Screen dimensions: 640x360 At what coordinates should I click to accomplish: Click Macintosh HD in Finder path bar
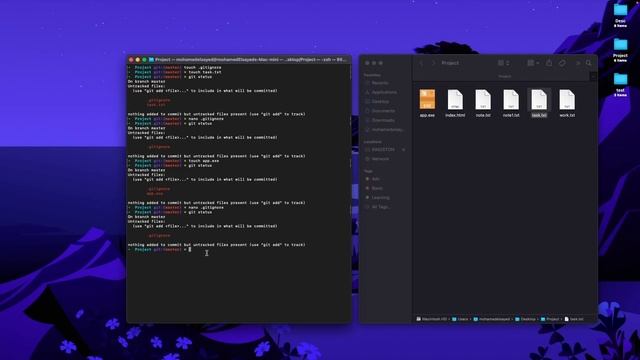[431, 319]
